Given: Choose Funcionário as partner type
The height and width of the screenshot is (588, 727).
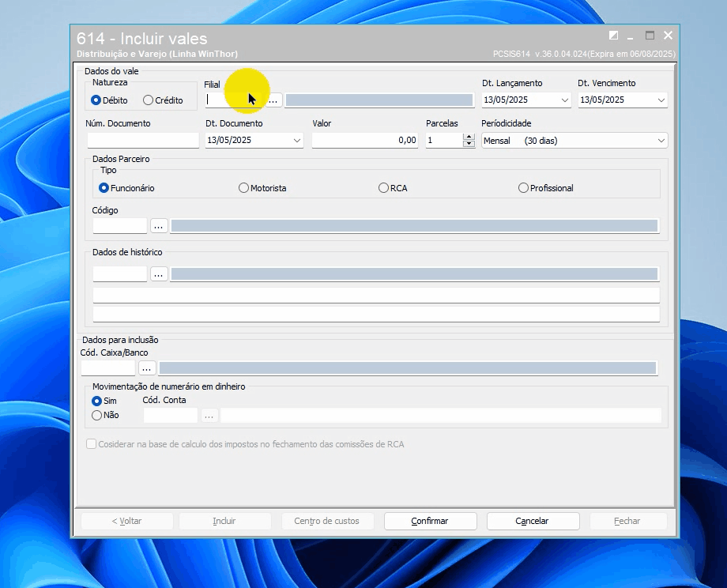Looking at the screenshot, I should [126, 188].
